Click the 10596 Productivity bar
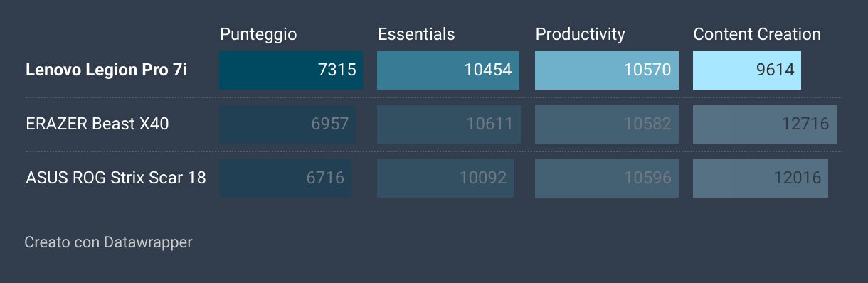Screen dimensions: 868x283 coord(607,178)
